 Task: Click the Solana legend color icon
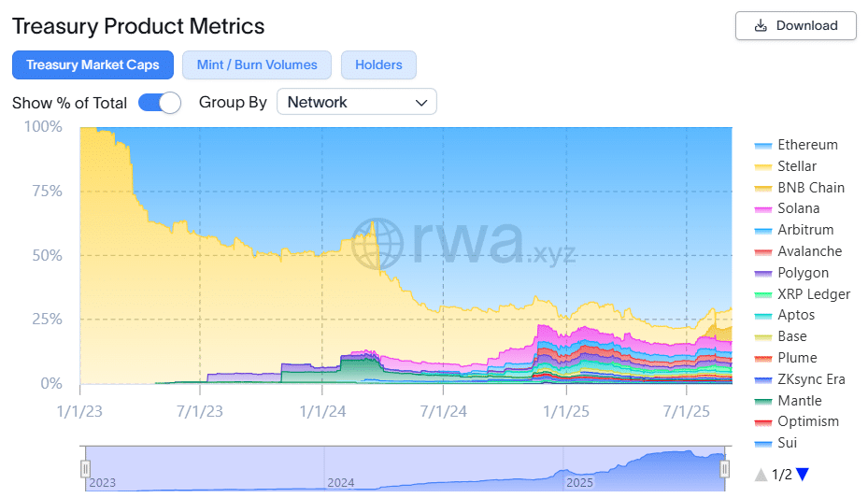click(762, 209)
